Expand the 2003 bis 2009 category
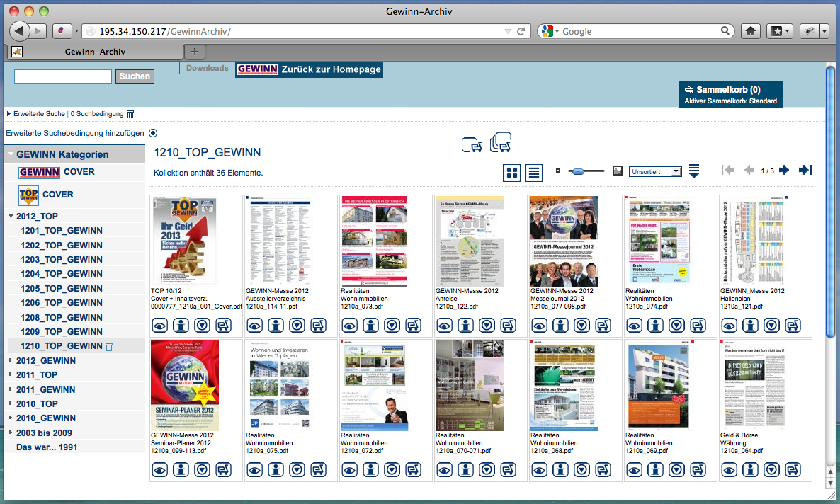The height and width of the screenshot is (504, 840). (x=11, y=433)
